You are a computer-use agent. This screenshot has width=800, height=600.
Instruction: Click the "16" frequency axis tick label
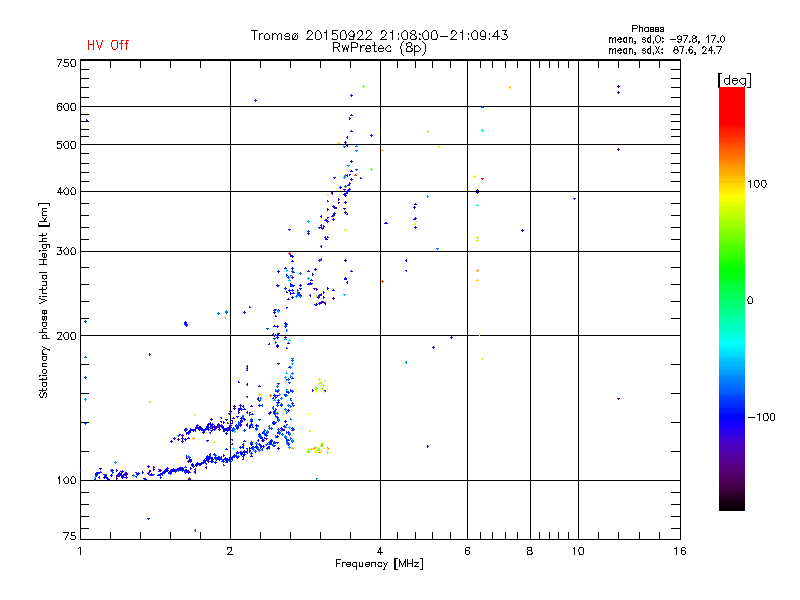coord(680,551)
